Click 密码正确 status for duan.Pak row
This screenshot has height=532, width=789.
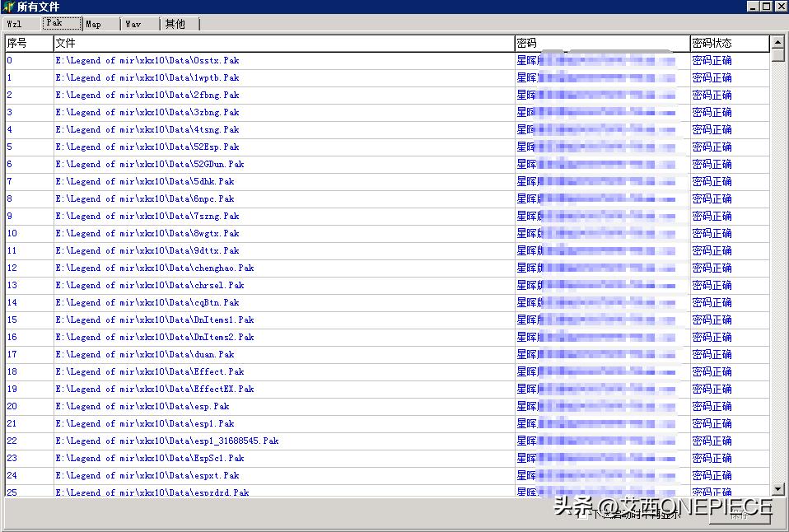pos(712,354)
